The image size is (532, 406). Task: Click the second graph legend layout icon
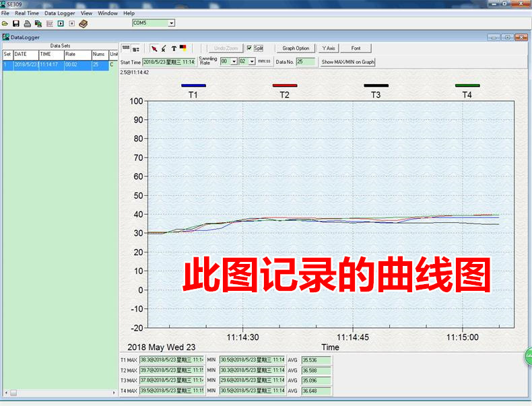click(136, 49)
